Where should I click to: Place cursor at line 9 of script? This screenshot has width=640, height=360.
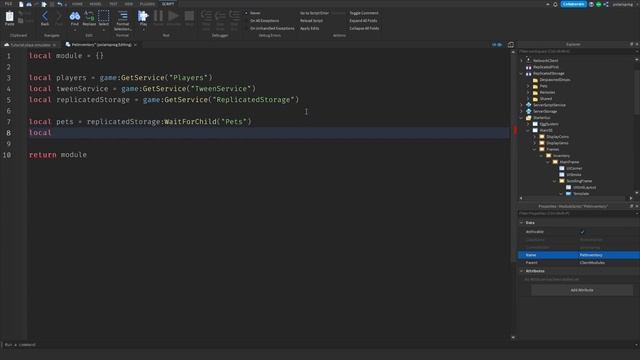(x=269, y=144)
